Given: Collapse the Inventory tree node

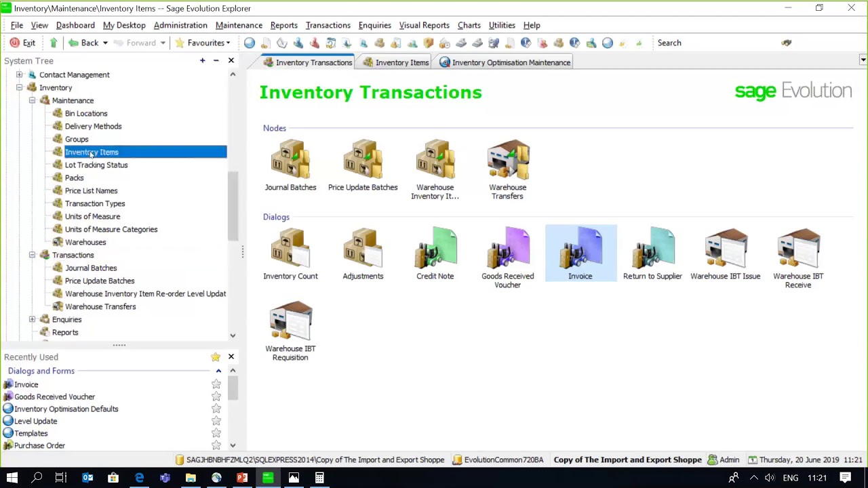Looking at the screenshot, I should 19,87.
